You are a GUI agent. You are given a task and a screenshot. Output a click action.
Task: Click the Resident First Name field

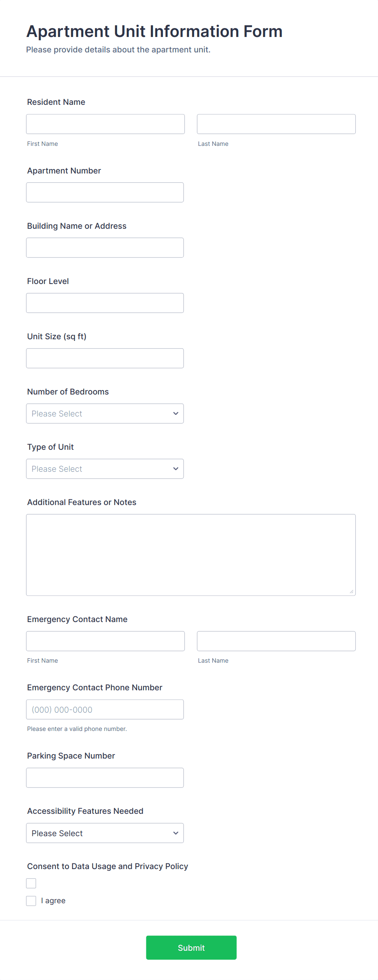105,124
